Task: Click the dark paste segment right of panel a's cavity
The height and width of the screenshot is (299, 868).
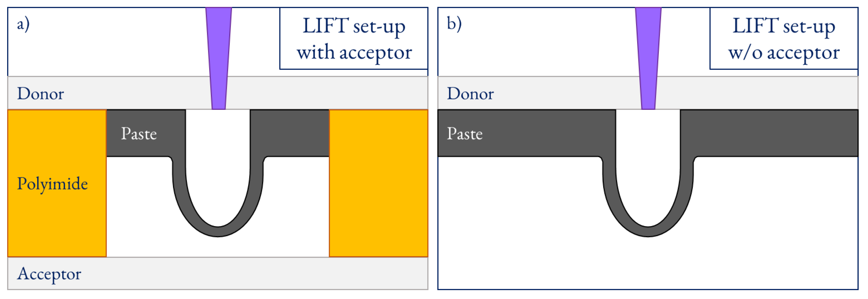Action: pyautogui.click(x=290, y=133)
